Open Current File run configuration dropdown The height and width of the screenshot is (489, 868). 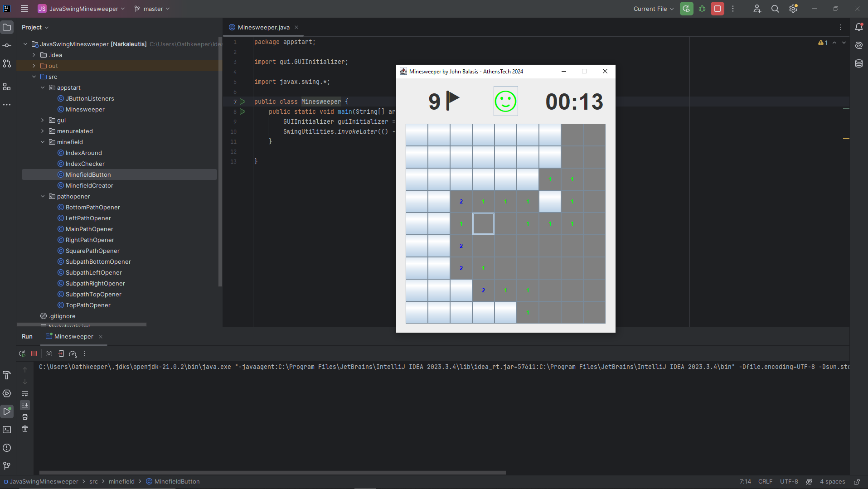point(653,9)
